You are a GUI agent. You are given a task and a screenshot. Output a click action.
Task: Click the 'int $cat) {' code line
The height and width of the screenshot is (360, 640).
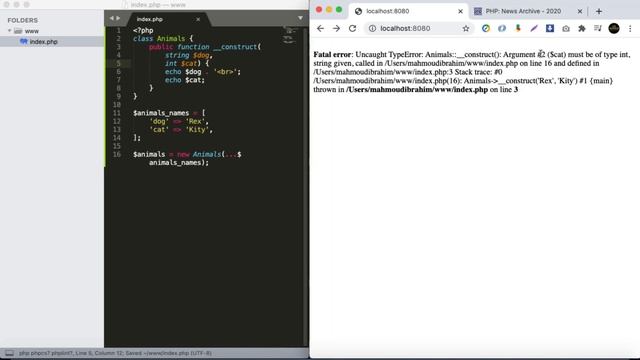(187, 63)
